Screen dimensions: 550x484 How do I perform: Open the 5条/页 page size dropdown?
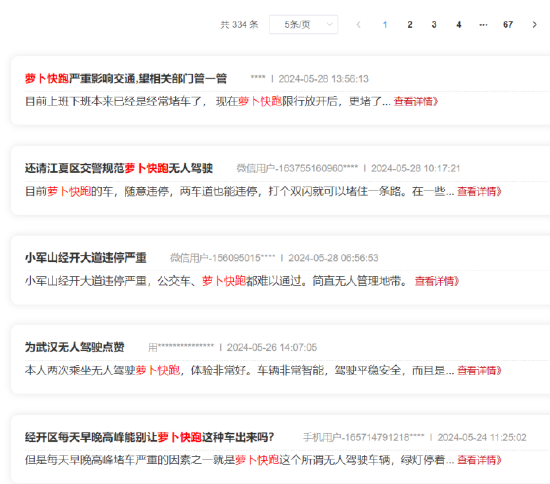(303, 25)
